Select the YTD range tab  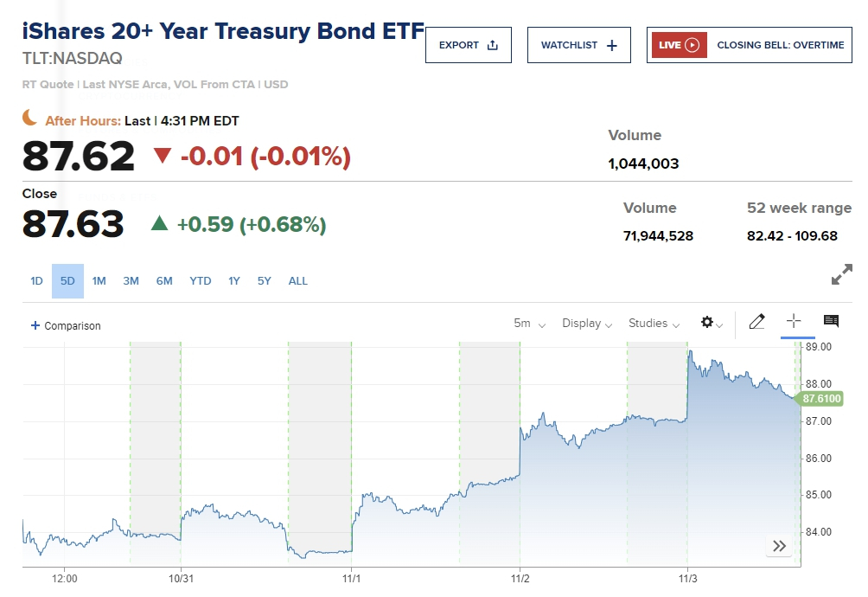click(x=201, y=281)
